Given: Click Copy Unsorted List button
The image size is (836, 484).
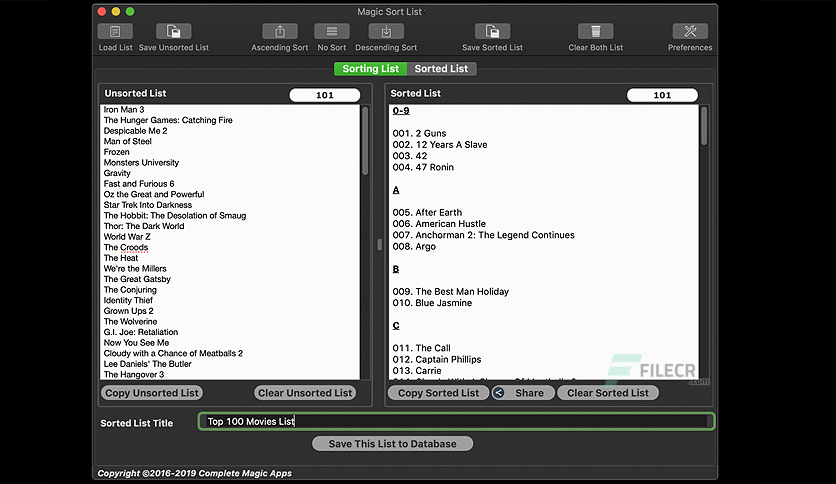Looking at the screenshot, I should click(152, 393).
